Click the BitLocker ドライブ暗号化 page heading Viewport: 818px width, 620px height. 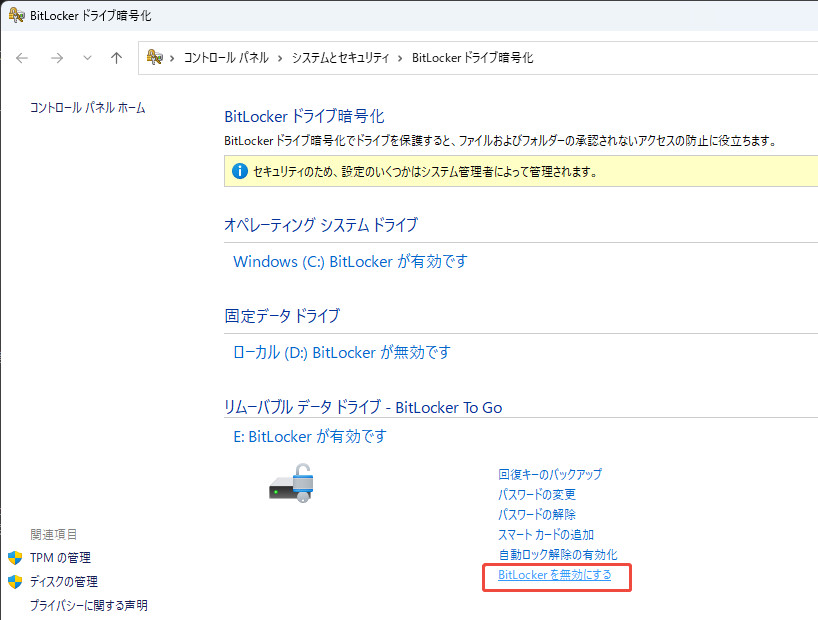coord(304,116)
